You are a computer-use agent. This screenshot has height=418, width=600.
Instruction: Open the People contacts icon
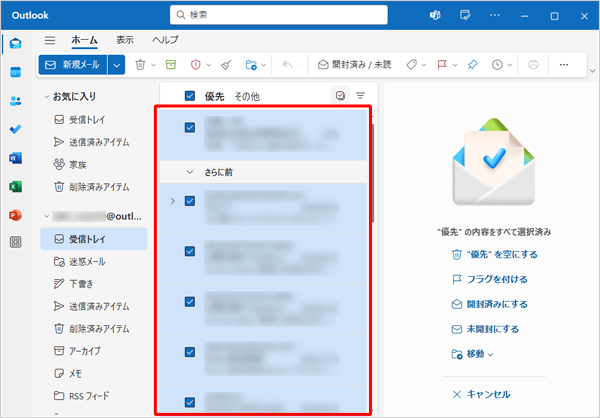pyautogui.click(x=16, y=101)
